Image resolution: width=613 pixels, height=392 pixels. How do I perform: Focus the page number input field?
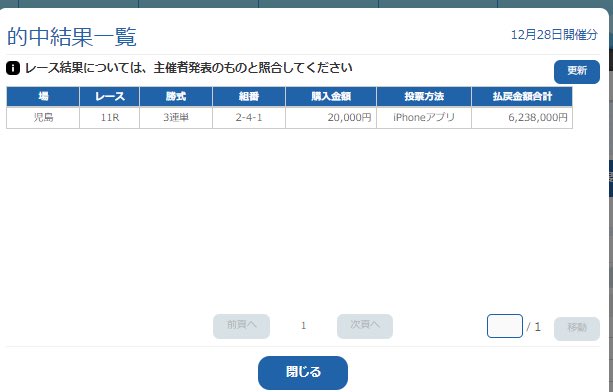tap(505, 326)
